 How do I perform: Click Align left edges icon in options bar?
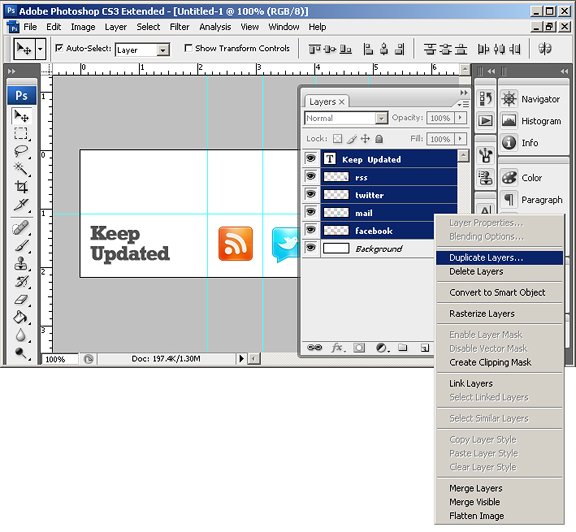pyautogui.click(x=368, y=49)
